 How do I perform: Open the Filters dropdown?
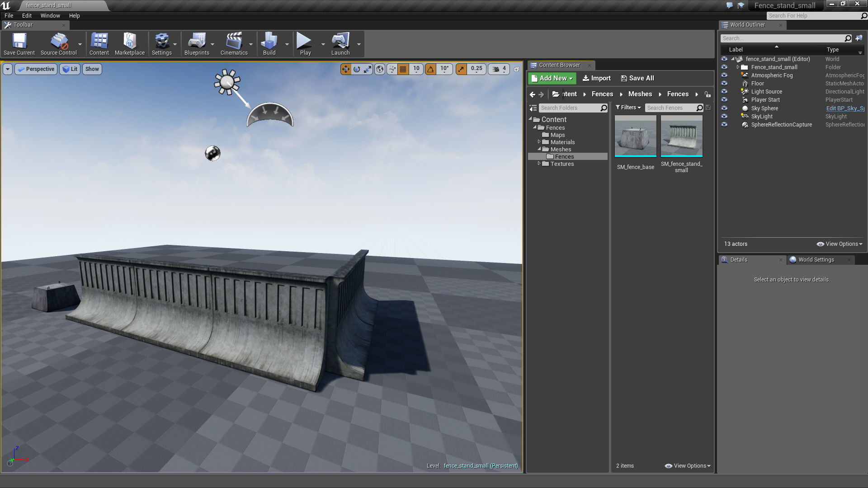pyautogui.click(x=628, y=108)
